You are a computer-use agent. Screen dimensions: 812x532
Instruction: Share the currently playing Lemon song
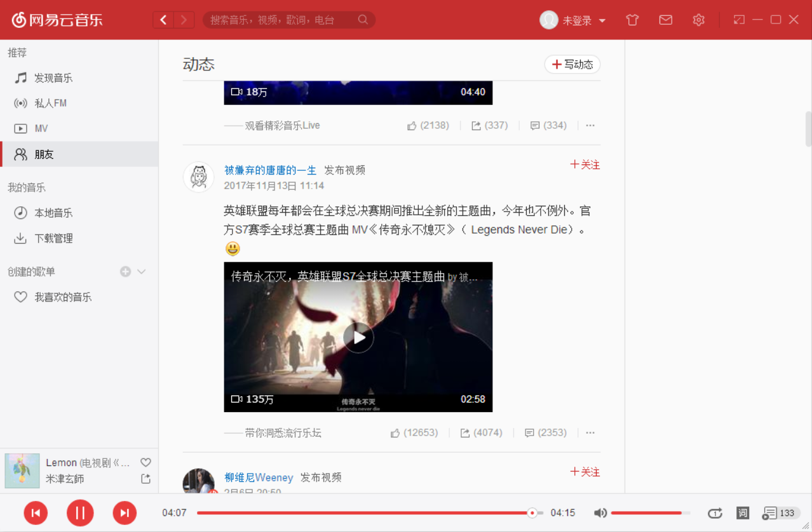coord(145,479)
